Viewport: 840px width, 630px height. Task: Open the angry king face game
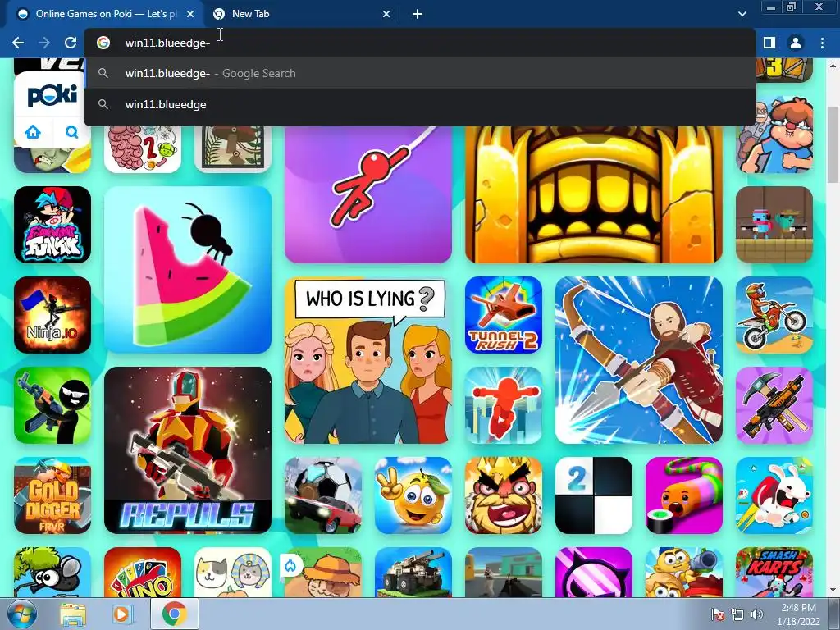tap(504, 495)
